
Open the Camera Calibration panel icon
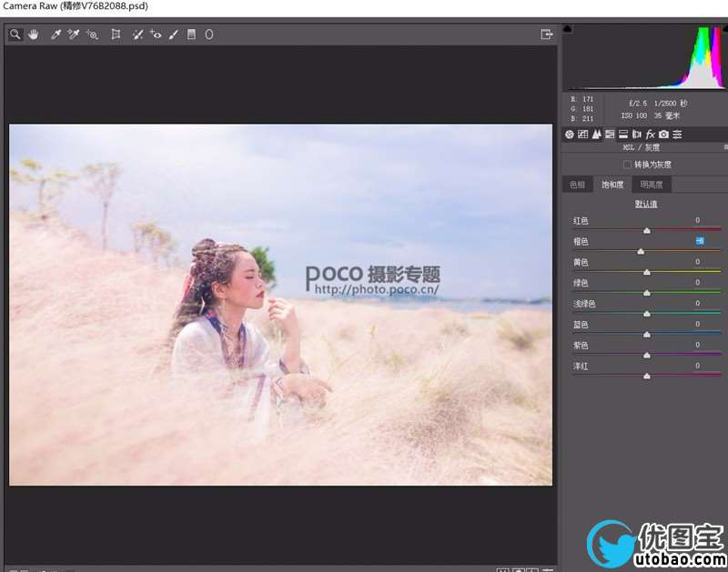(663, 135)
